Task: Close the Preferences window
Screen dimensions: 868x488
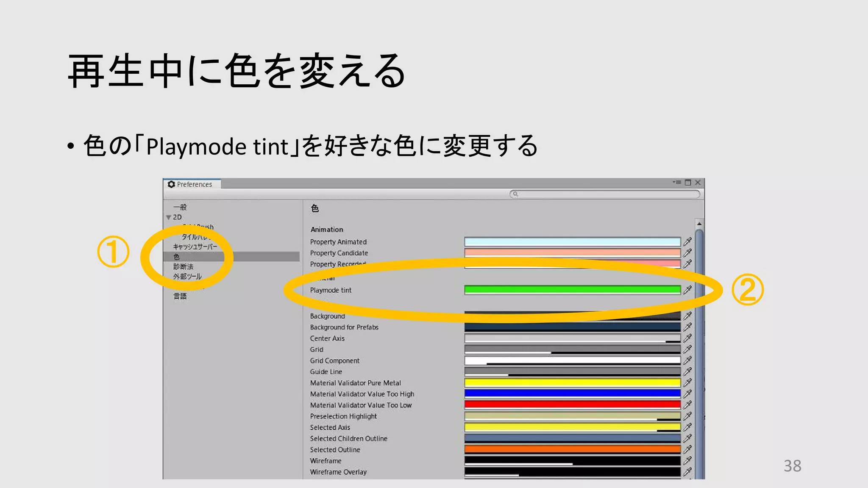Action: tap(698, 183)
